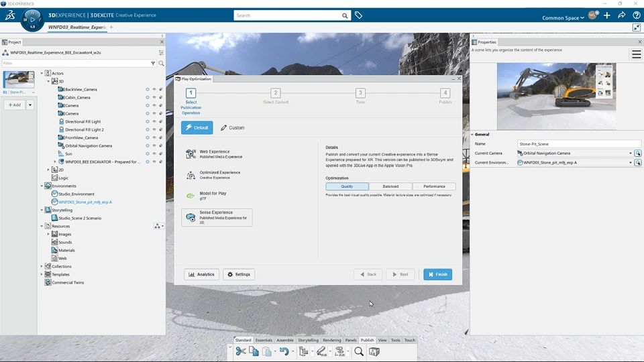Toggle visibility eye for BackView_Camera
Image resolution: width=644 pixels, height=362 pixels.
[x=154, y=89]
